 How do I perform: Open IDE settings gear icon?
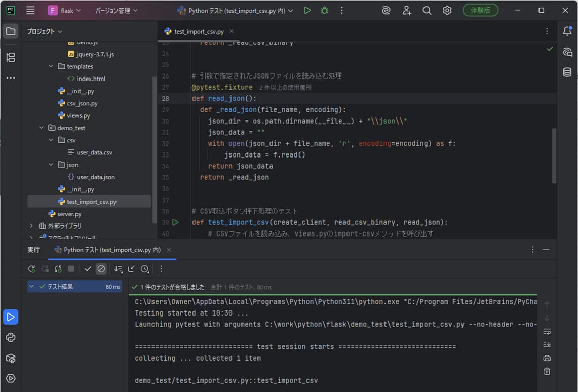pos(447,10)
